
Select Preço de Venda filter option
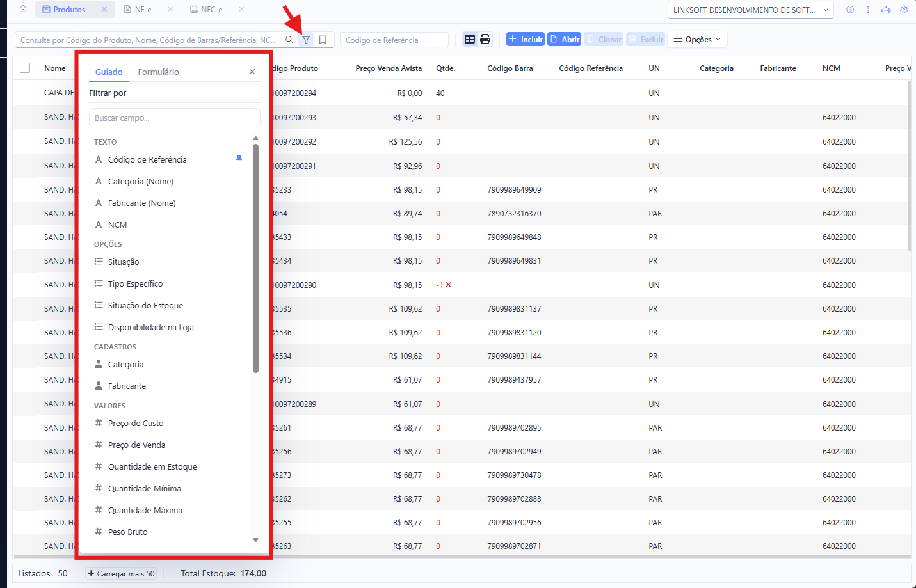[136, 445]
